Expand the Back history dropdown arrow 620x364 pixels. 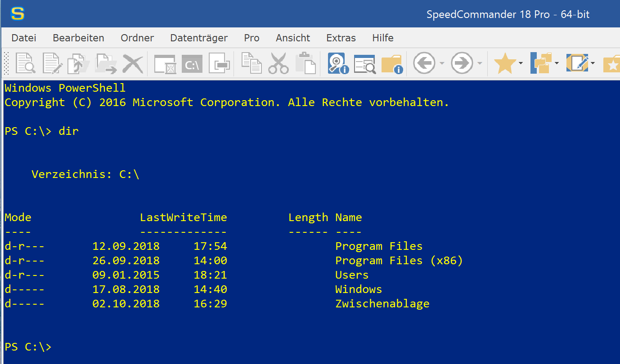pyautogui.click(x=441, y=63)
